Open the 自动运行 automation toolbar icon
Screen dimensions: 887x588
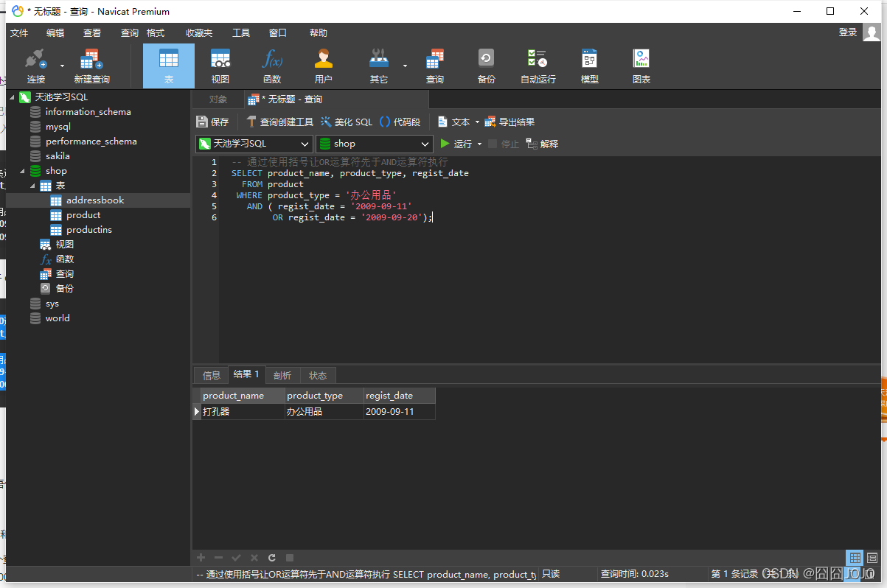click(x=538, y=66)
